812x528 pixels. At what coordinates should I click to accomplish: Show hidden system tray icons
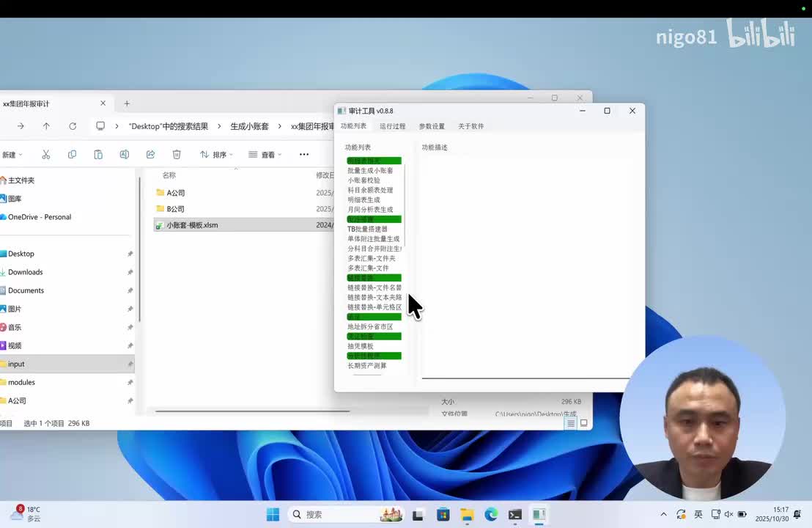[663, 514]
